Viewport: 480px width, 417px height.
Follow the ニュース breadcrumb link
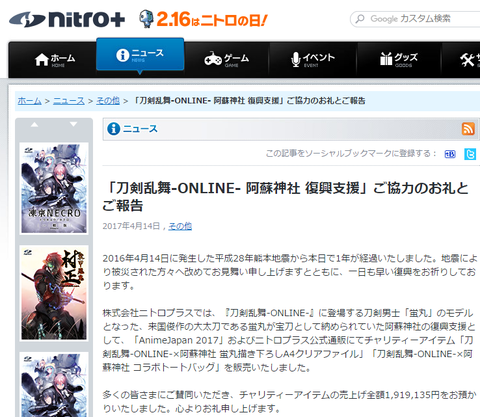point(69,101)
